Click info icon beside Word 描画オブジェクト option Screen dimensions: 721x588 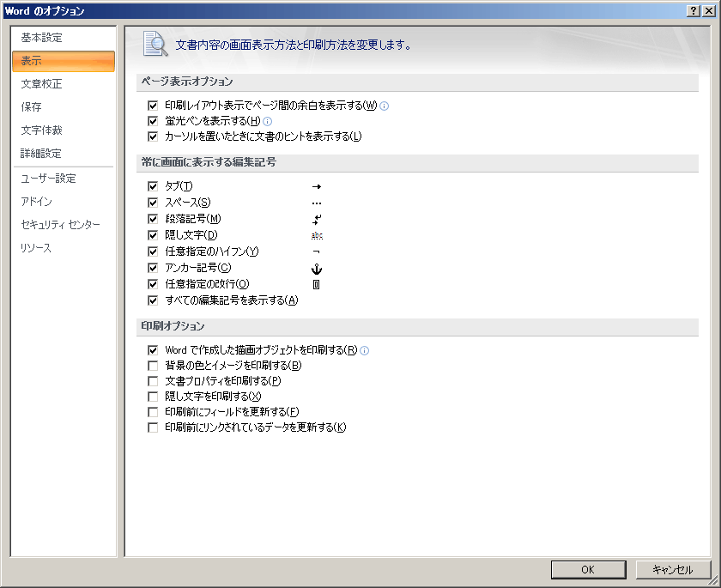pos(365,350)
